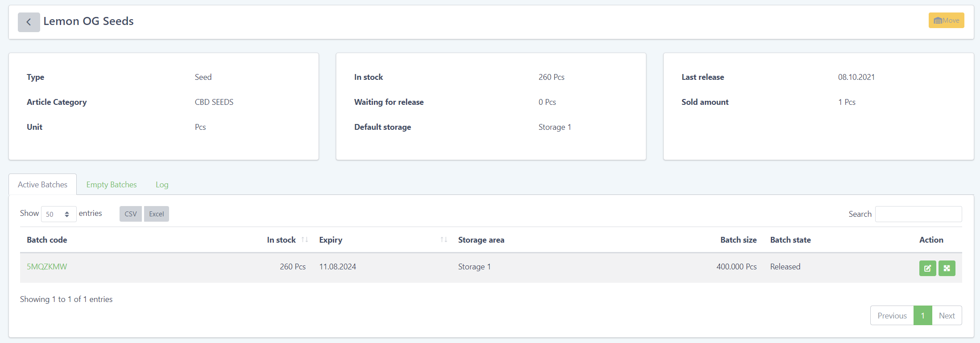Image resolution: width=980 pixels, height=343 pixels.
Task: Export the table to Excel
Action: [156, 214]
